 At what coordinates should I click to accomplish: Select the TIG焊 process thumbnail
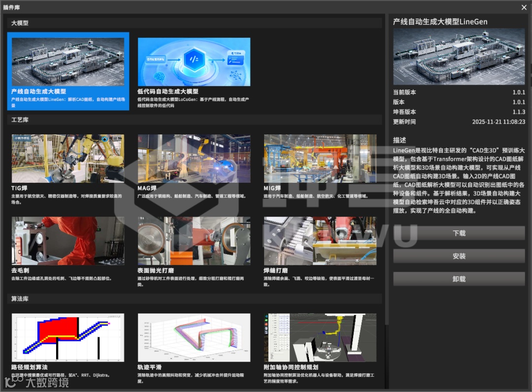(x=68, y=159)
